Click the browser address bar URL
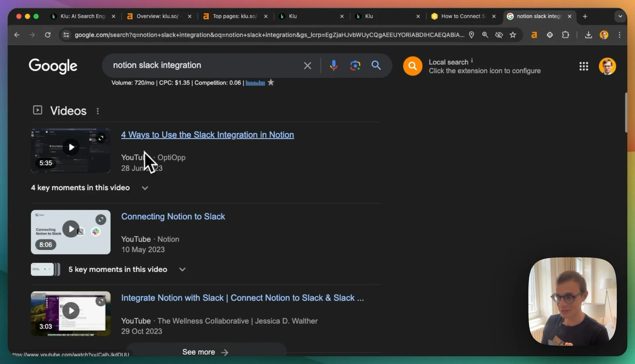Image resolution: width=635 pixels, height=364 pixels. tap(269, 35)
